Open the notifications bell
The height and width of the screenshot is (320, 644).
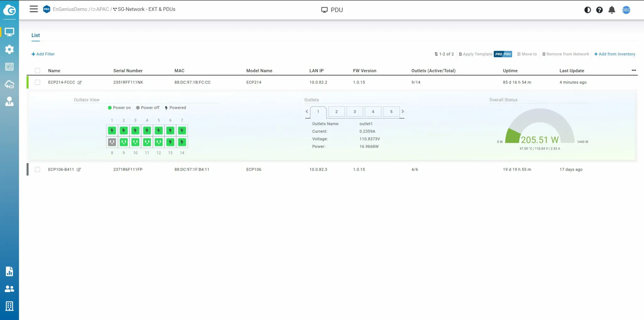click(x=612, y=10)
